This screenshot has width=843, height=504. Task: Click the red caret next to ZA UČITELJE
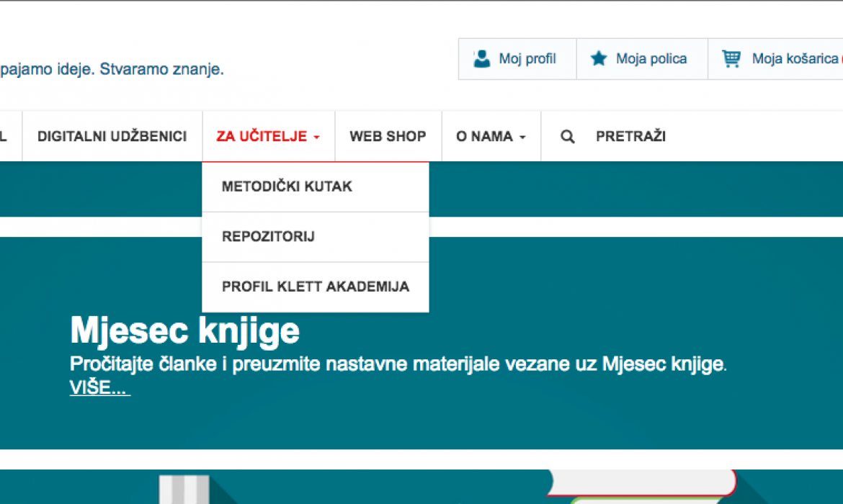pyautogui.click(x=317, y=138)
